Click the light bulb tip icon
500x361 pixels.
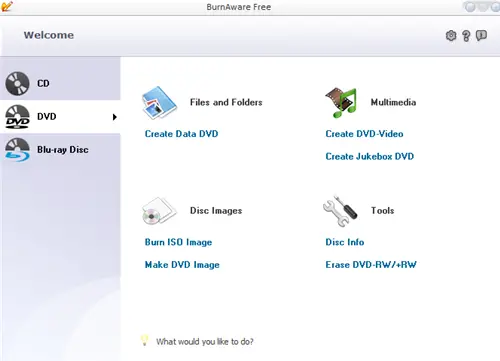(144, 340)
